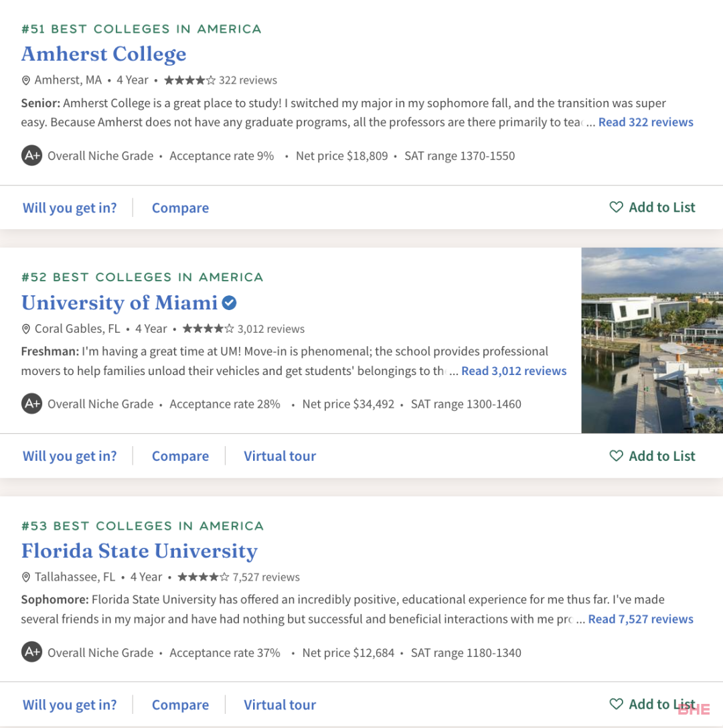
Task: Click the verified checkmark badge beside University of Miami
Action: tap(229, 303)
